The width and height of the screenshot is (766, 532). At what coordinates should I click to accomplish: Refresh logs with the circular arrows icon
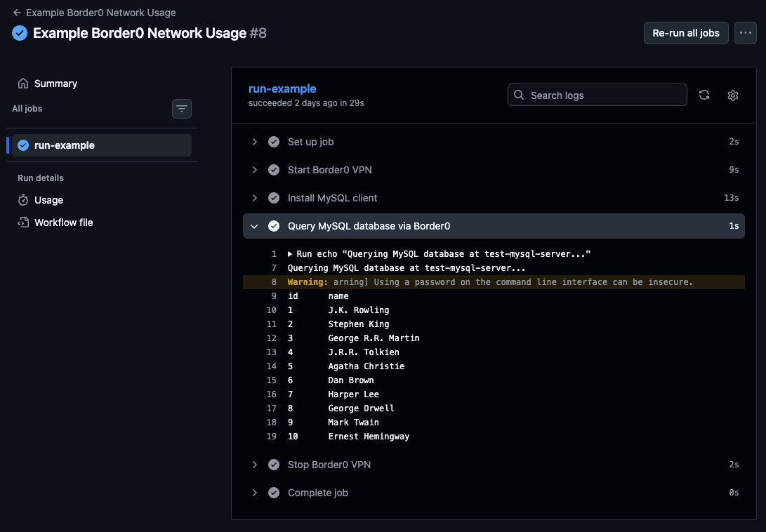pyautogui.click(x=704, y=95)
